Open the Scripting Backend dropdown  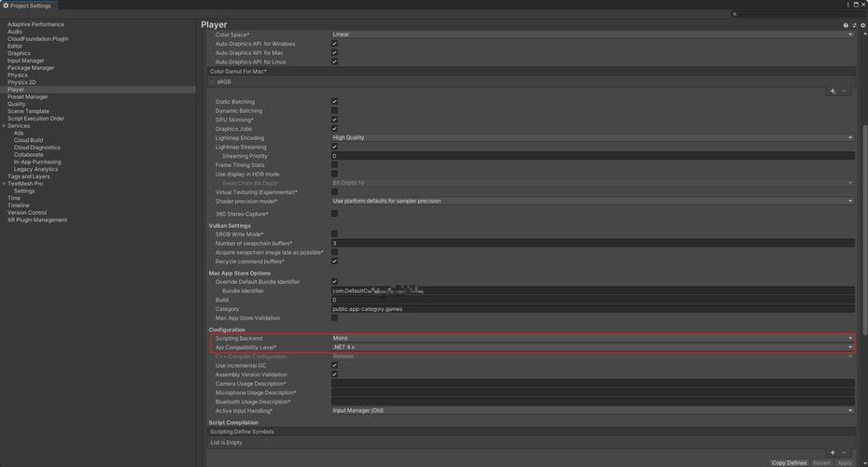pyautogui.click(x=593, y=338)
